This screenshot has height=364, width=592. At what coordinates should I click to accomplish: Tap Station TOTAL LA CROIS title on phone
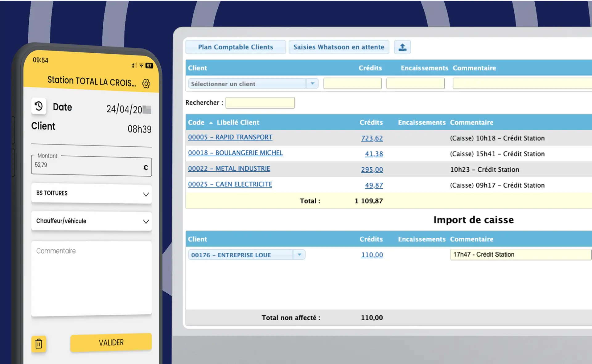(92, 81)
